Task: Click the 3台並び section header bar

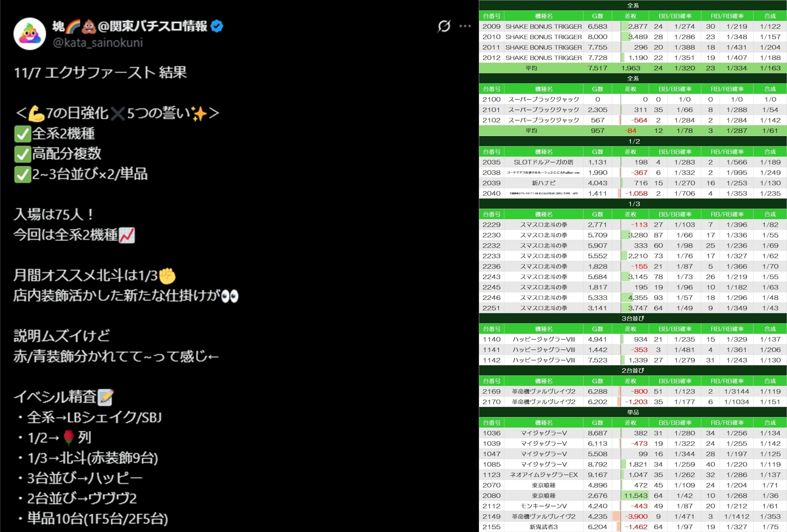Action: (x=633, y=318)
